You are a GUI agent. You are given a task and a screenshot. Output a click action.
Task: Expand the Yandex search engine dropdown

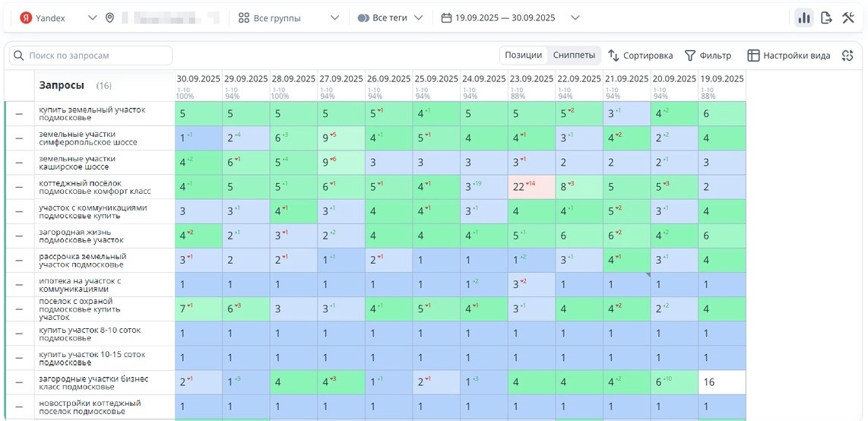point(92,18)
